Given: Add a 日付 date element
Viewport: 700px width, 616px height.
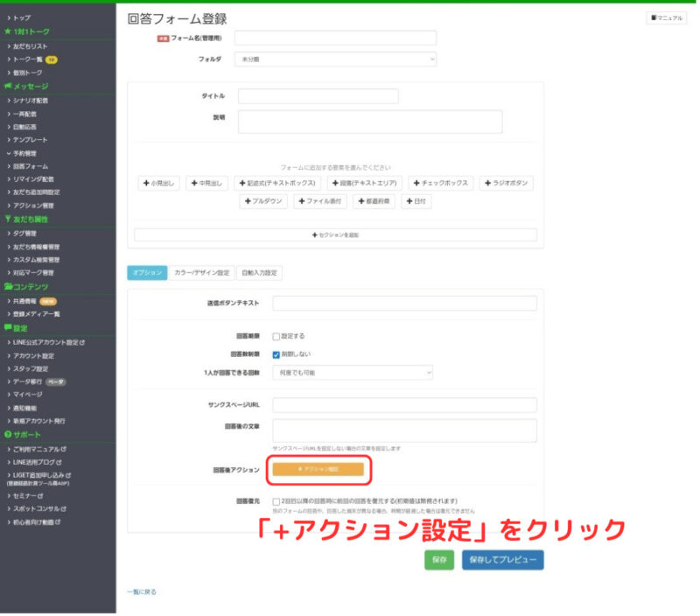Looking at the screenshot, I should point(416,202).
